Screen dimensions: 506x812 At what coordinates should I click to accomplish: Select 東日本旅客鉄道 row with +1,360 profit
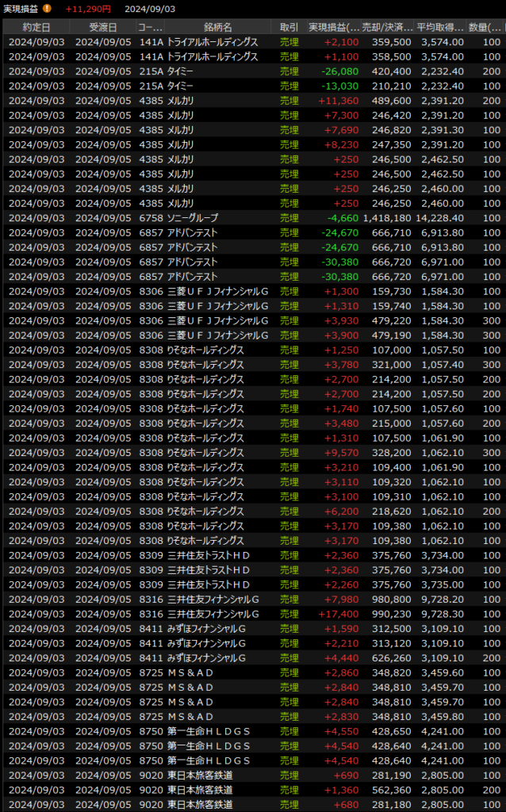200,791
